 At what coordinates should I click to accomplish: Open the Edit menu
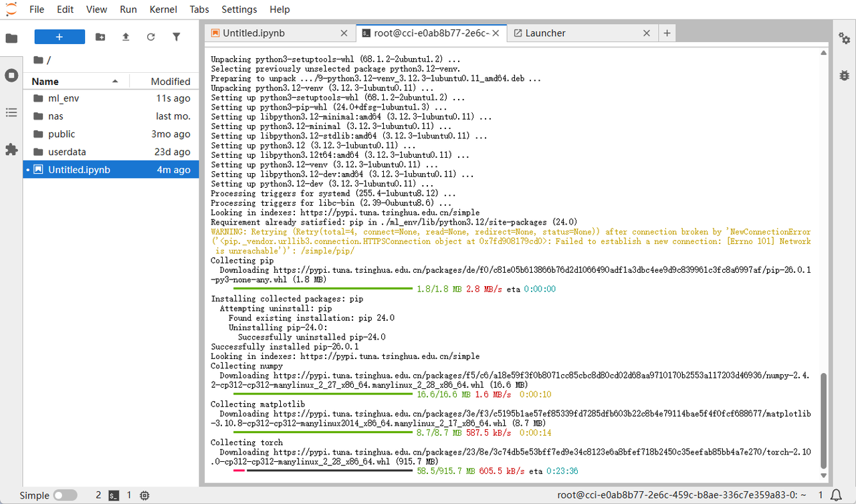point(66,9)
